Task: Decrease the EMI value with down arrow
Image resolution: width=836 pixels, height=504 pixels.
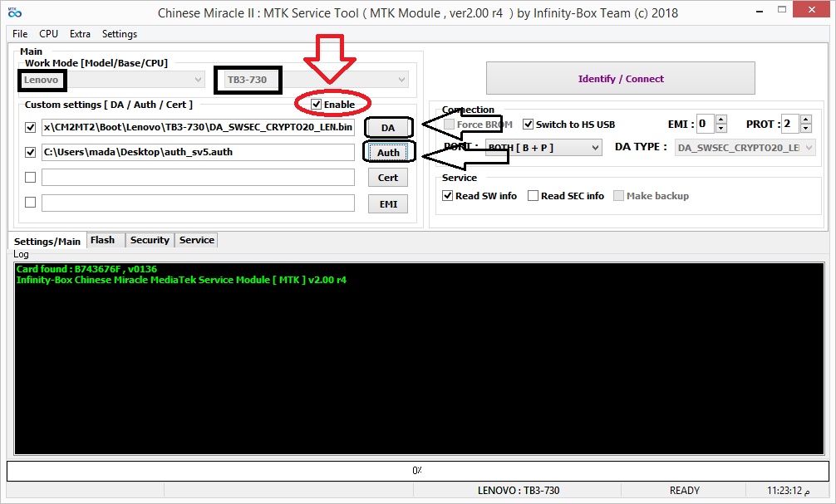Action: pyautogui.click(x=720, y=129)
